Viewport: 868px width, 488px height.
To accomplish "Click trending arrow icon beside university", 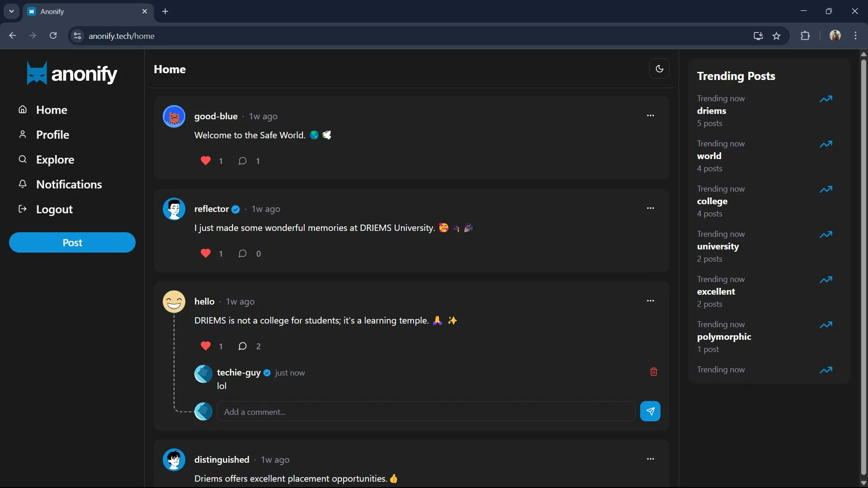I will click(x=826, y=235).
